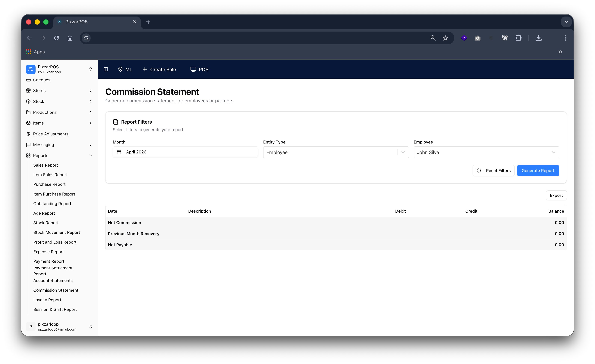The image size is (595, 364).
Task: Click the ML location pin icon
Action: [121, 69]
